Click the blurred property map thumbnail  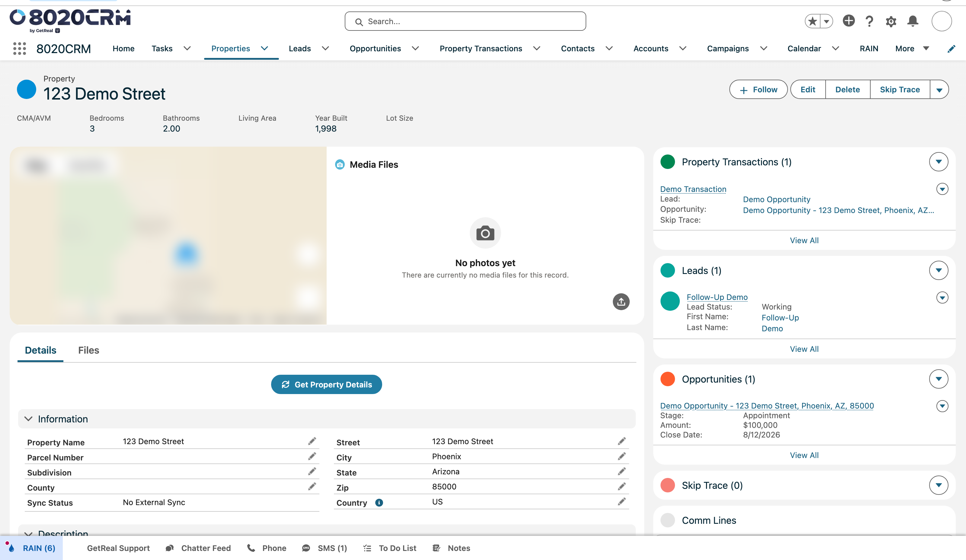tap(168, 236)
